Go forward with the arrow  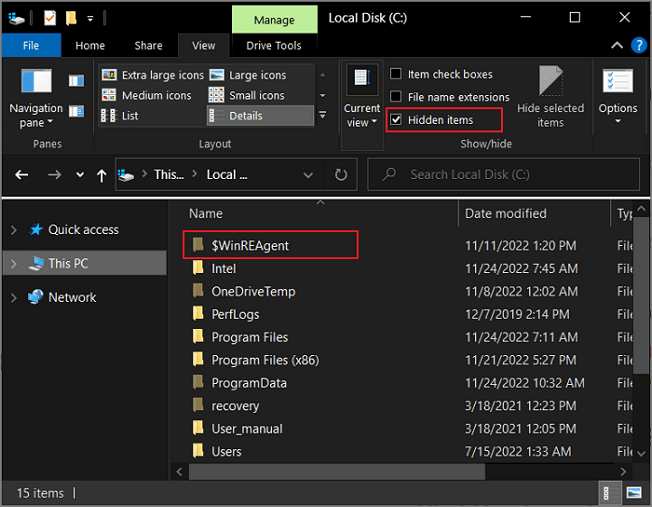pyautogui.click(x=54, y=175)
